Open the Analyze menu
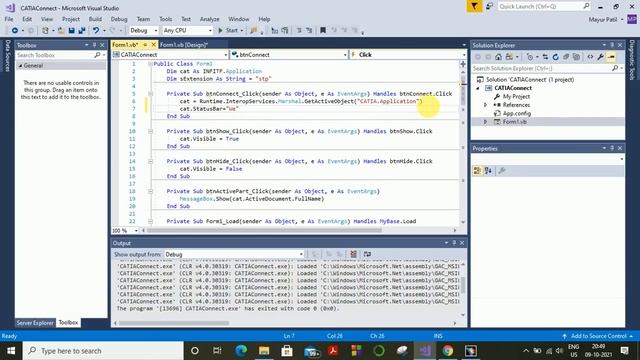This screenshot has height=360, width=640. click(x=209, y=19)
